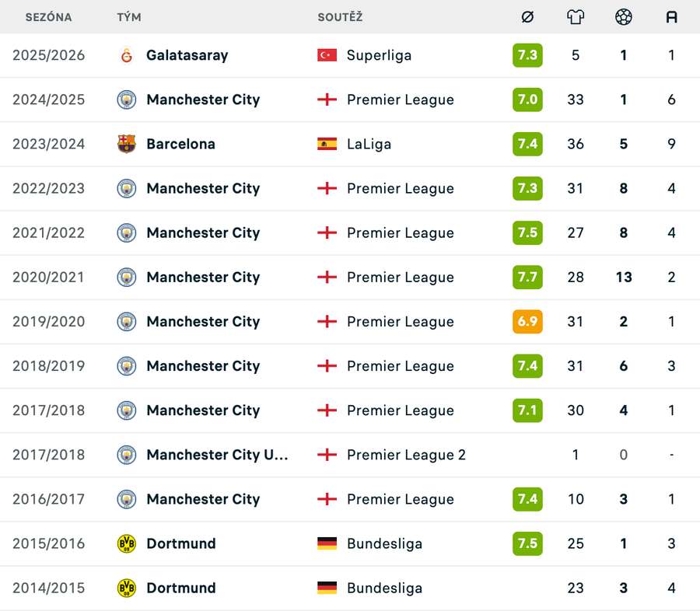
Task: Click the Spanish flag next to LaLiga
Action: point(330,144)
